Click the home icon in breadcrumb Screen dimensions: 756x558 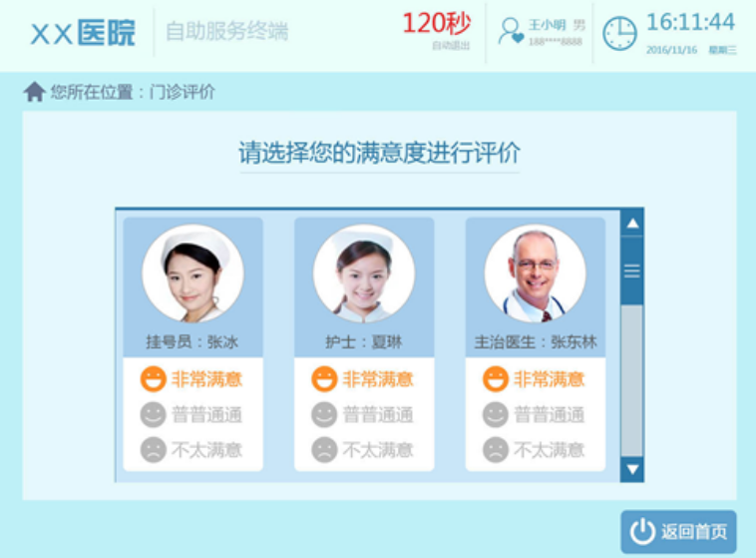coord(34,92)
